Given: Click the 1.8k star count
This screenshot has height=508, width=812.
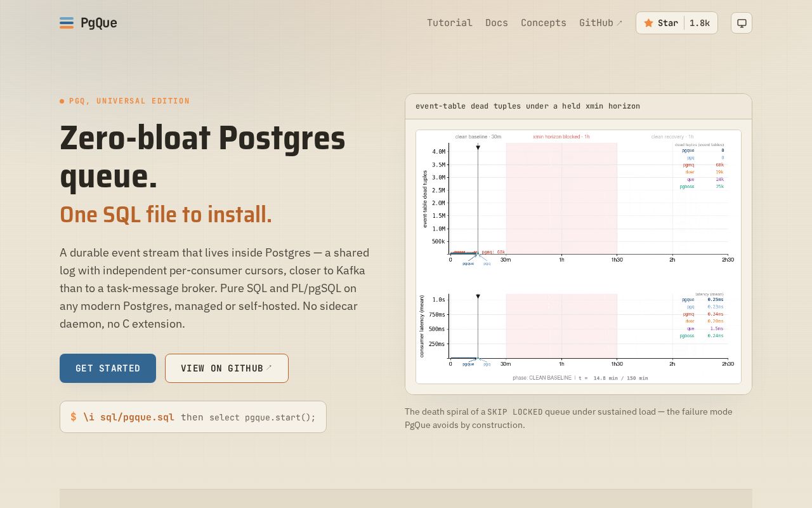Looking at the screenshot, I should coord(700,23).
